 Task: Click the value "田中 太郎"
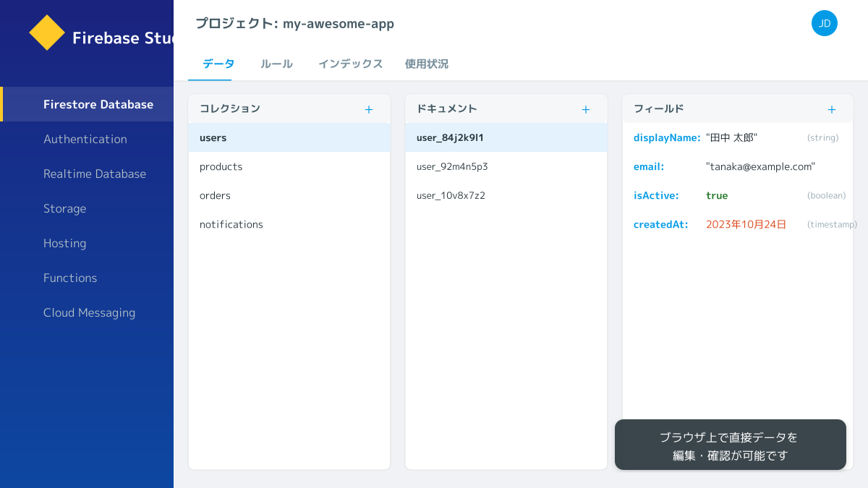[x=731, y=137]
